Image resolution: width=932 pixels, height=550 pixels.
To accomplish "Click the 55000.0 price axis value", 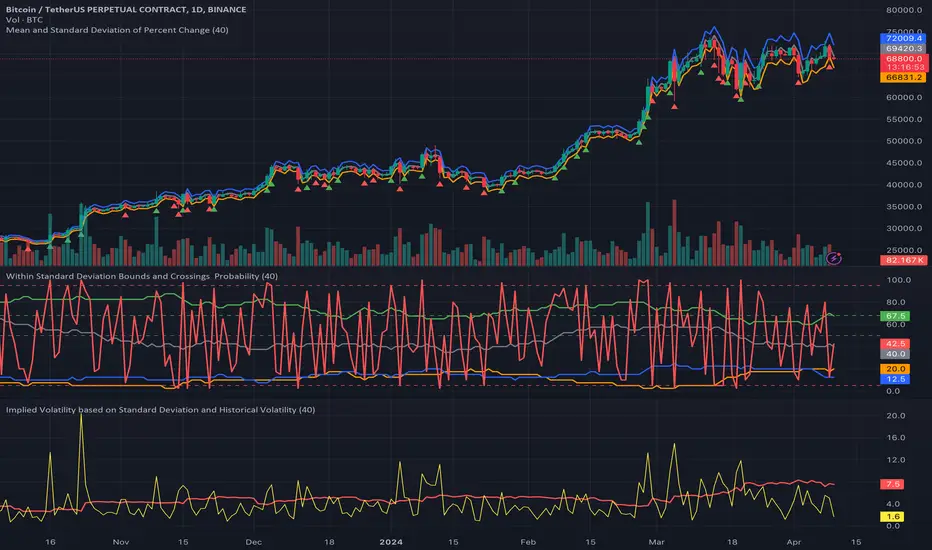I will (903, 120).
